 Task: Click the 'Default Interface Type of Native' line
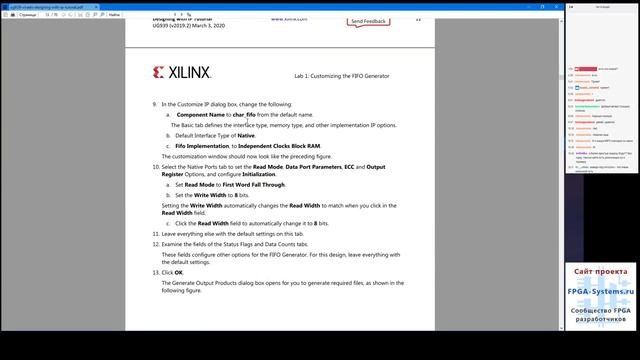211,136
